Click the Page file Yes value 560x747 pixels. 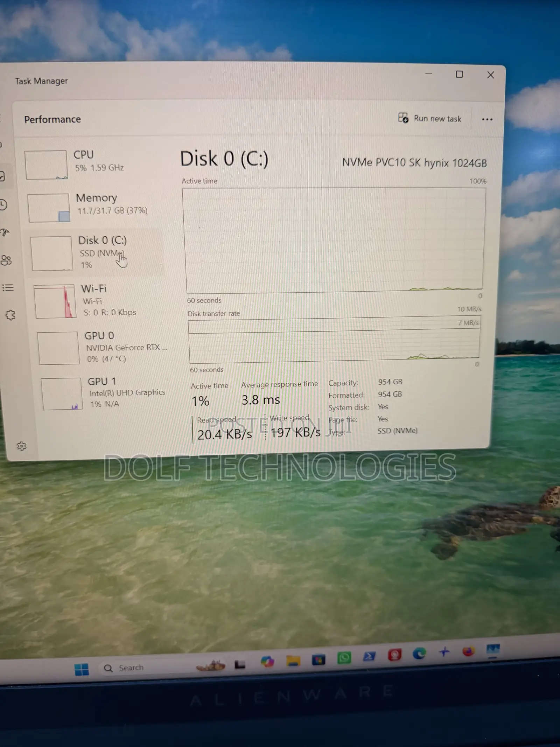point(383,419)
